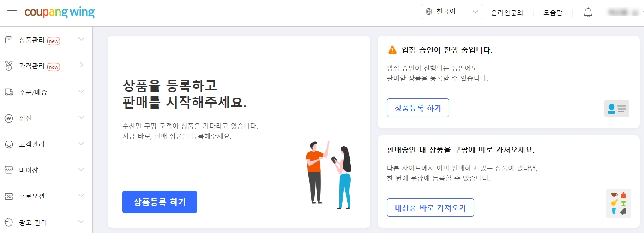644x233 pixels.
Task: Click the 가격관리 medal icon
Action: [x=8, y=66]
